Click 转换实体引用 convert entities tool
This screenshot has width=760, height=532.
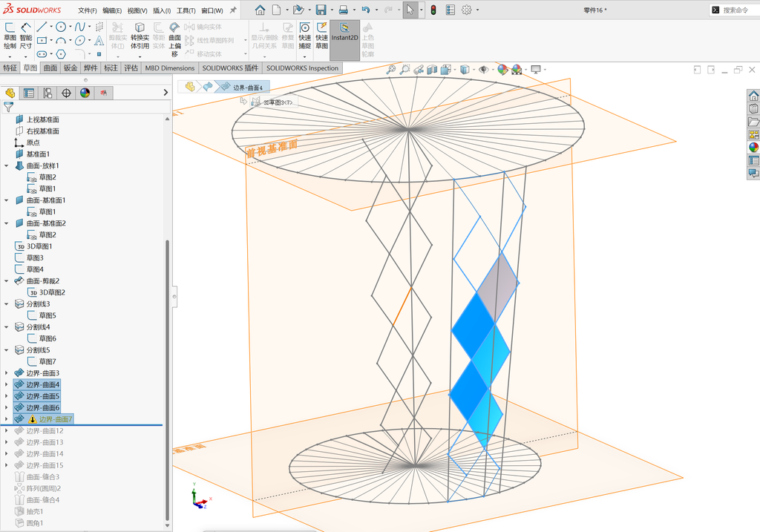140,36
